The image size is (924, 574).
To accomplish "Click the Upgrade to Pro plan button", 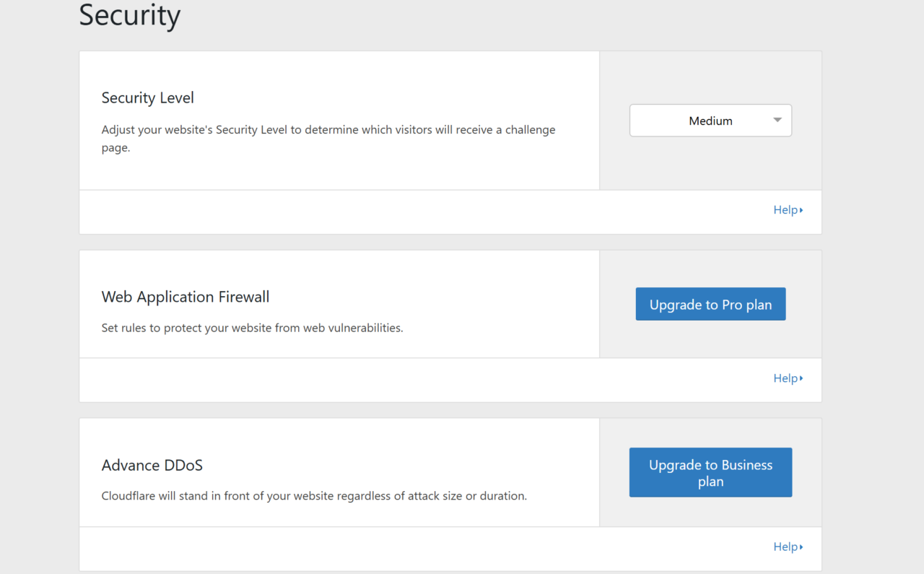I will [x=710, y=305].
